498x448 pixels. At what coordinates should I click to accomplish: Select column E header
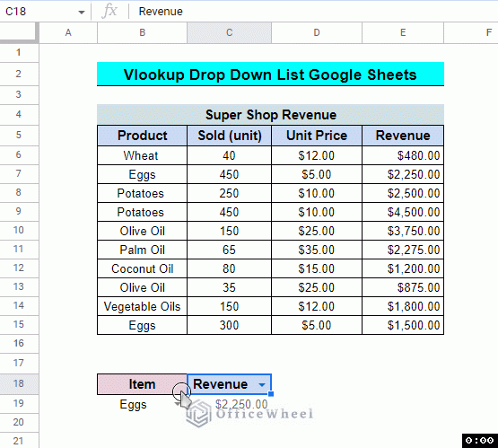click(x=403, y=32)
